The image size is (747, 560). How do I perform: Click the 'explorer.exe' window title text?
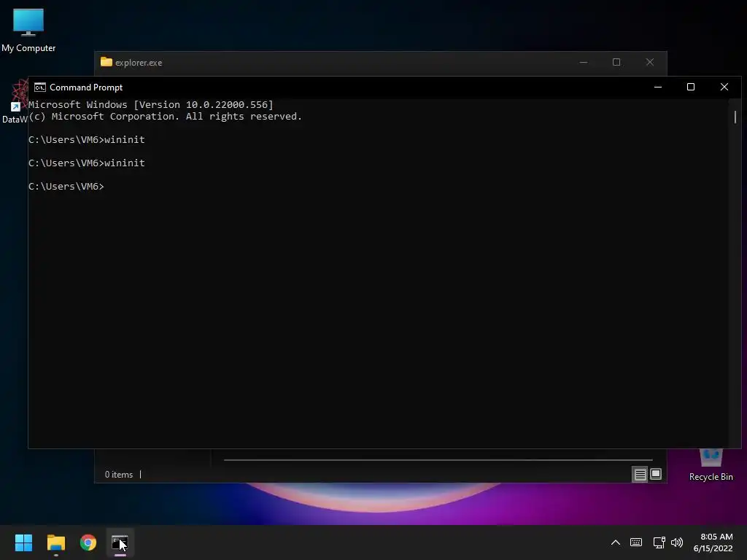pos(139,63)
